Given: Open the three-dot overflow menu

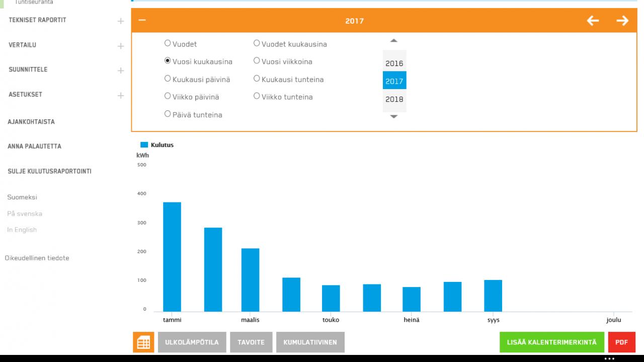Looking at the screenshot, I should pyautogui.click(x=609, y=358).
